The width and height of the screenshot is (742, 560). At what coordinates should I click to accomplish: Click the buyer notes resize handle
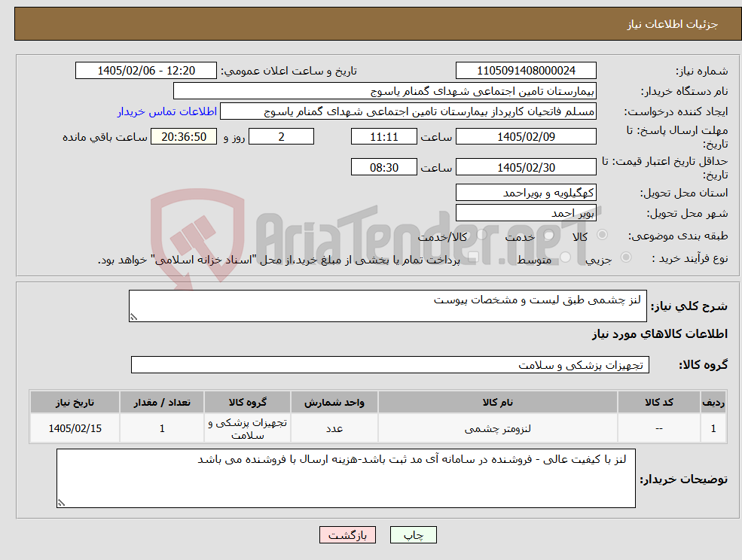click(x=61, y=504)
